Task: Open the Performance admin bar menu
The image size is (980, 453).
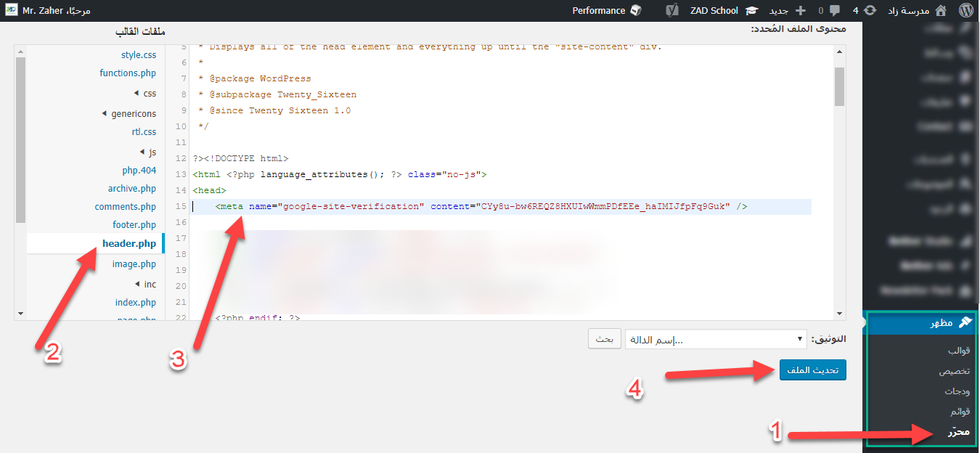Action: pyautogui.click(x=607, y=10)
